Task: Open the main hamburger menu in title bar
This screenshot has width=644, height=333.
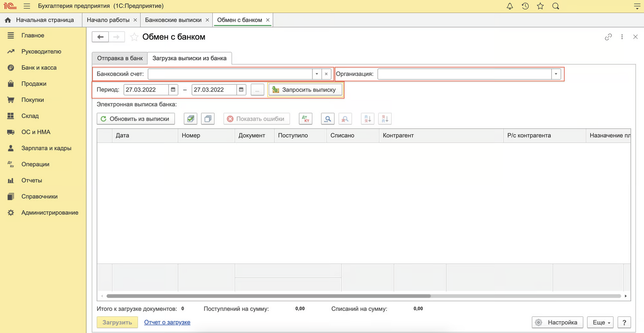Action: coord(26,6)
